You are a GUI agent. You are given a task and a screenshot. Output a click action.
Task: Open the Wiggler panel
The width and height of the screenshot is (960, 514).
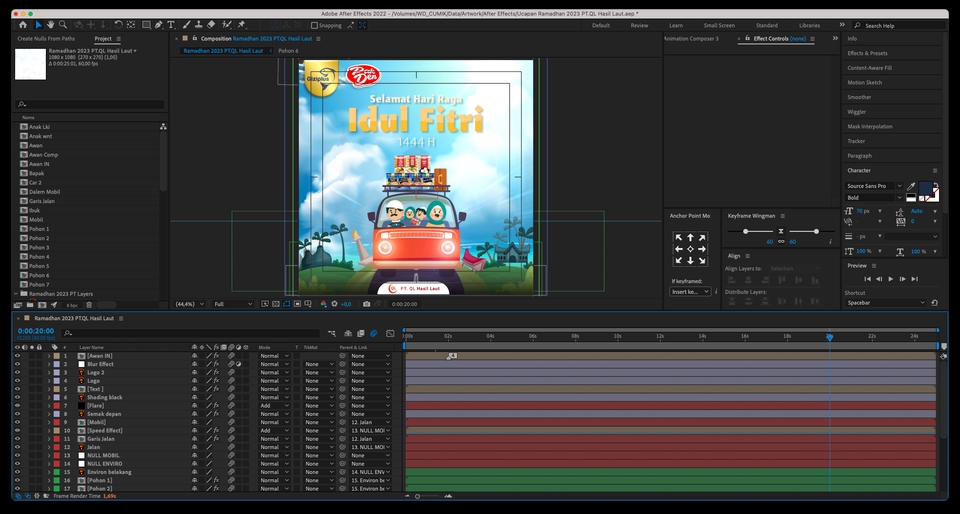point(857,112)
